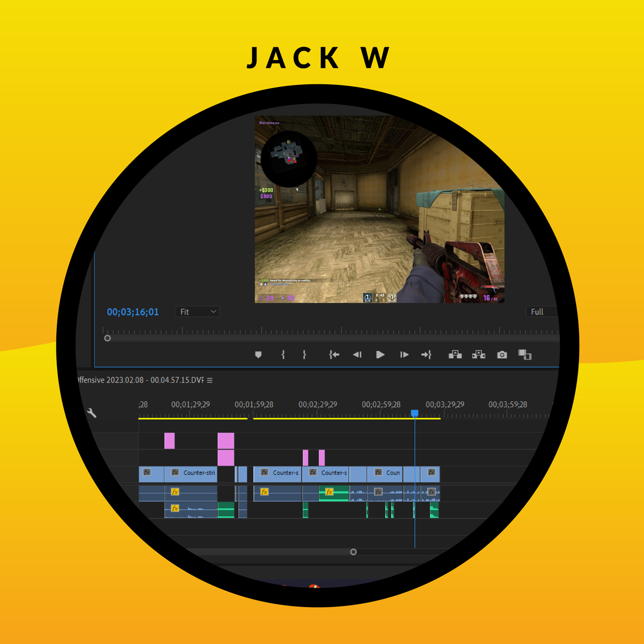Click the blue timecode 00;03;16;01 field
This screenshot has width=644, height=644.
coord(132,311)
